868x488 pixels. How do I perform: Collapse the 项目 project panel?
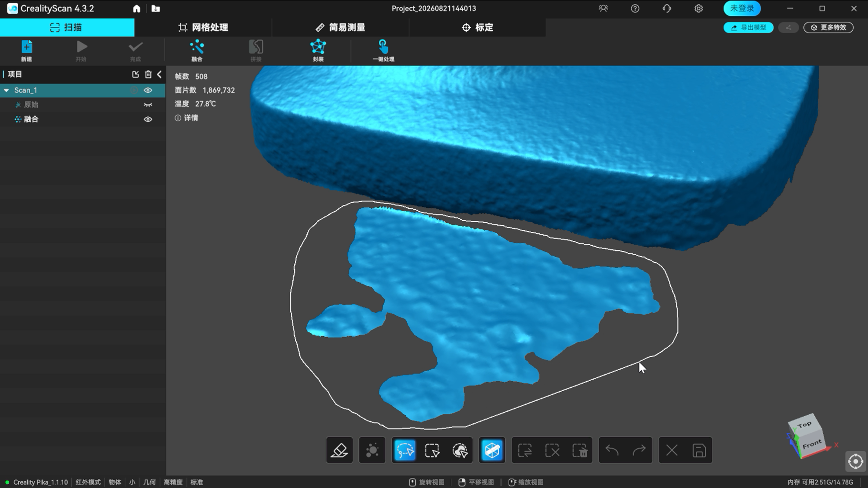159,74
